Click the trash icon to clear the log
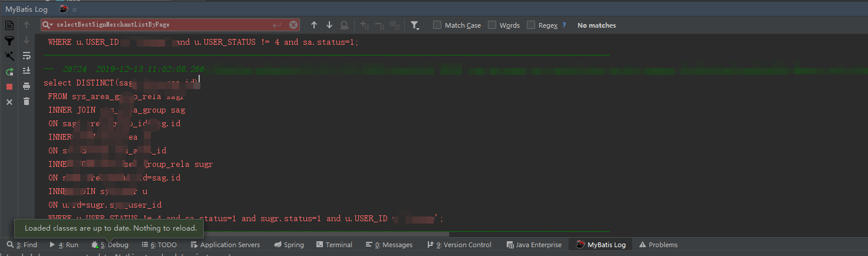 point(27,101)
